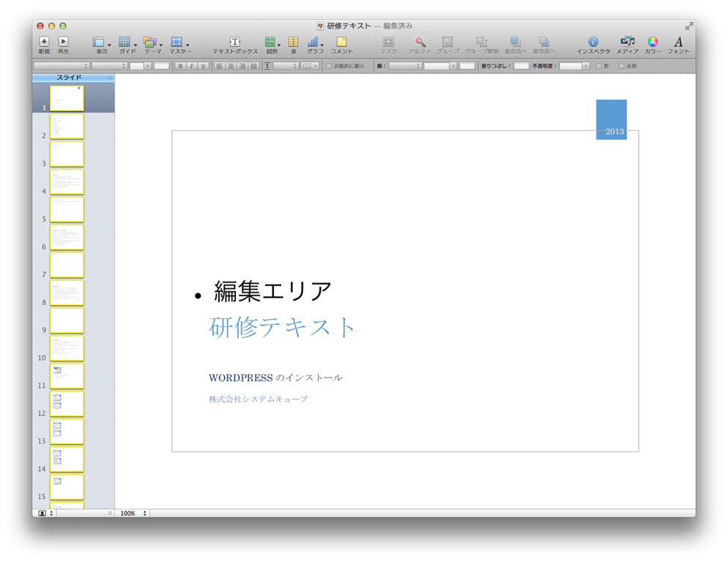This screenshot has width=728, height=562.
Task: Open the font family dropdown
Action: pos(62,67)
